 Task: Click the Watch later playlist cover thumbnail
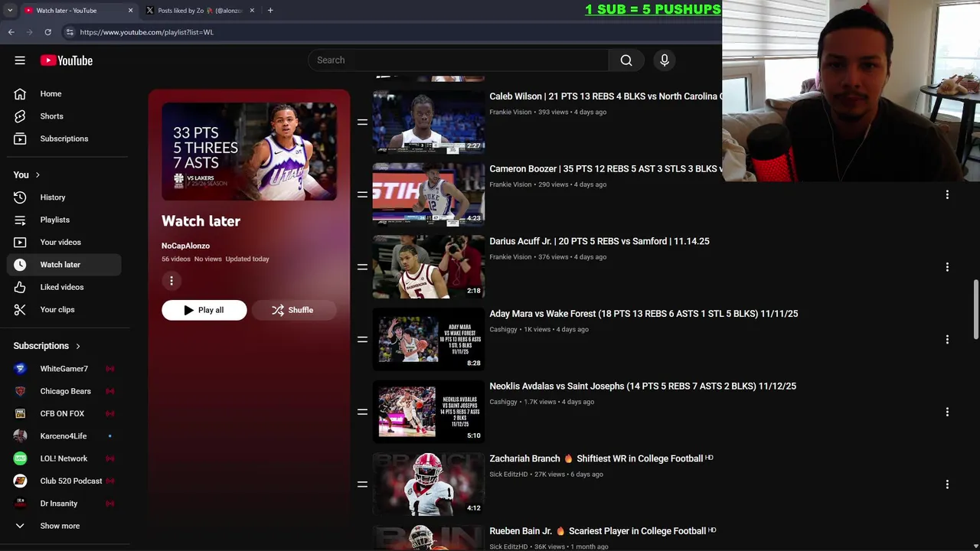coord(249,152)
